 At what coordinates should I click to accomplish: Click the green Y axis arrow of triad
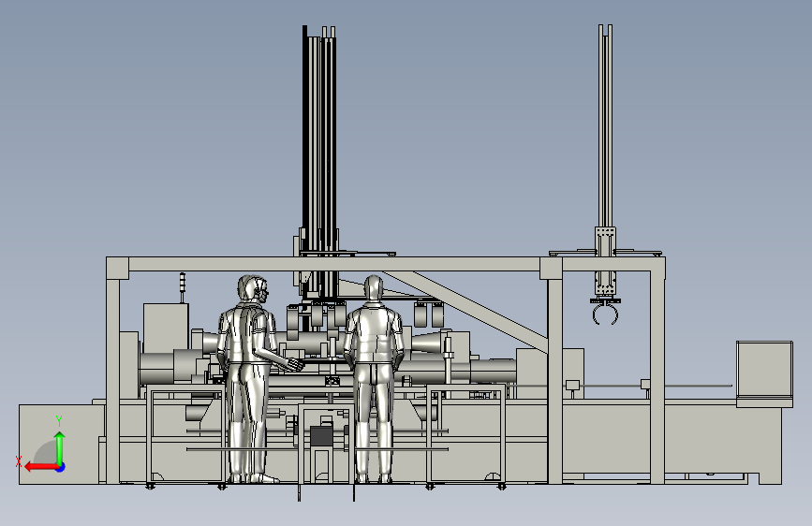(60, 448)
